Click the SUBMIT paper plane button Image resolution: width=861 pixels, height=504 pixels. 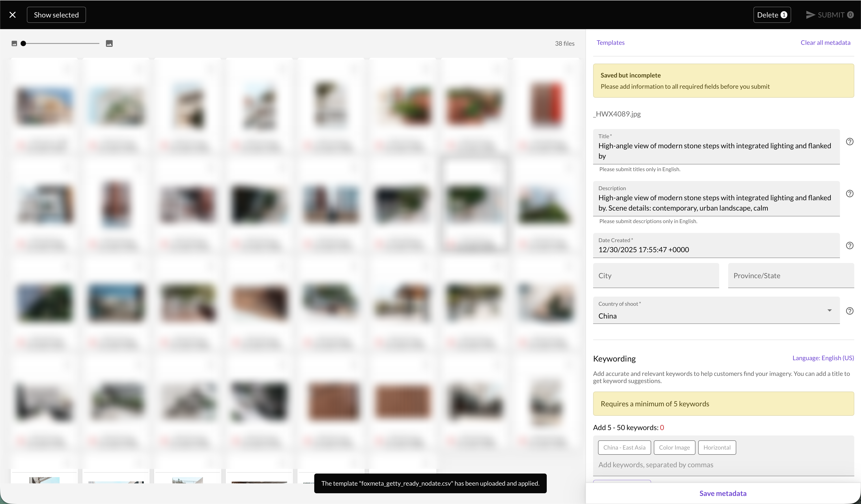[x=830, y=15]
